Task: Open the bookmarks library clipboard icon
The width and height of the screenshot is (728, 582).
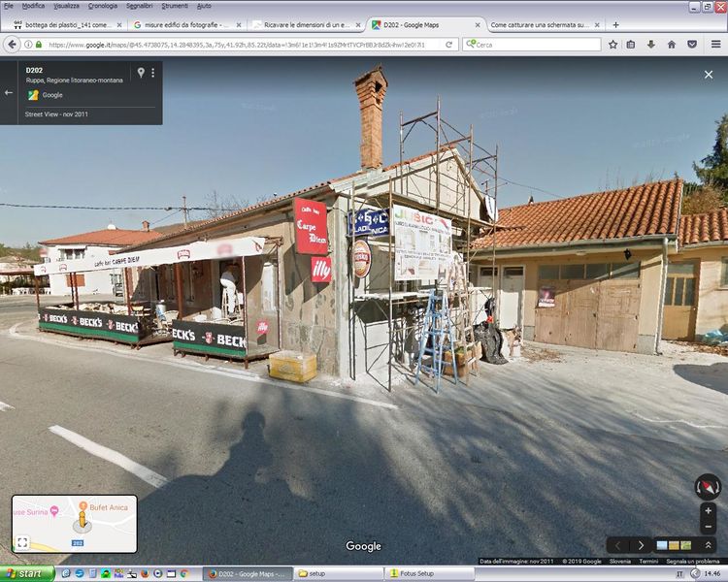Action: click(631, 45)
